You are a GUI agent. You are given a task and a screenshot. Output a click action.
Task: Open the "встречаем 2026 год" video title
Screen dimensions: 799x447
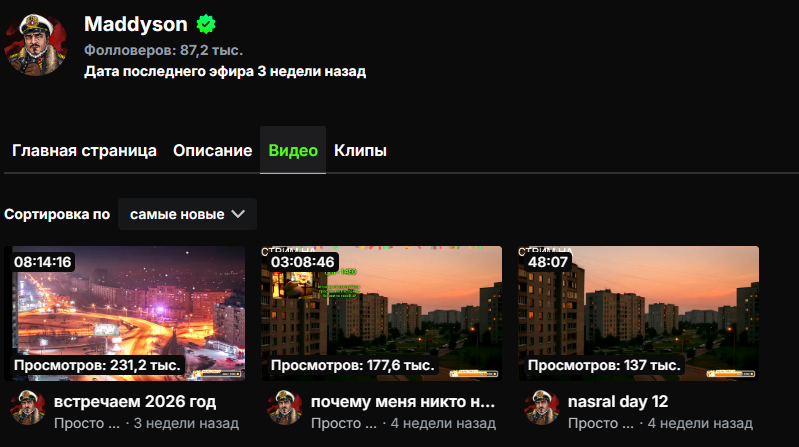click(135, 402)
